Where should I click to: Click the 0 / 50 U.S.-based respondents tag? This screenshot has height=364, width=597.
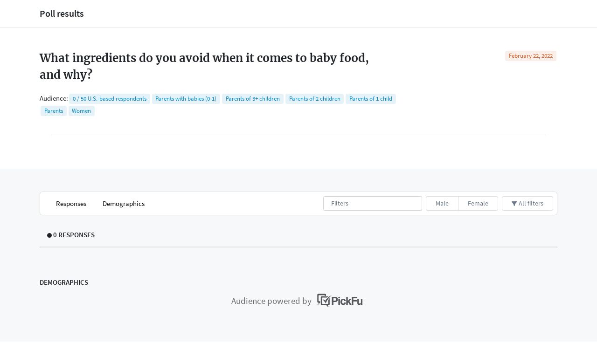coord(110,99)
